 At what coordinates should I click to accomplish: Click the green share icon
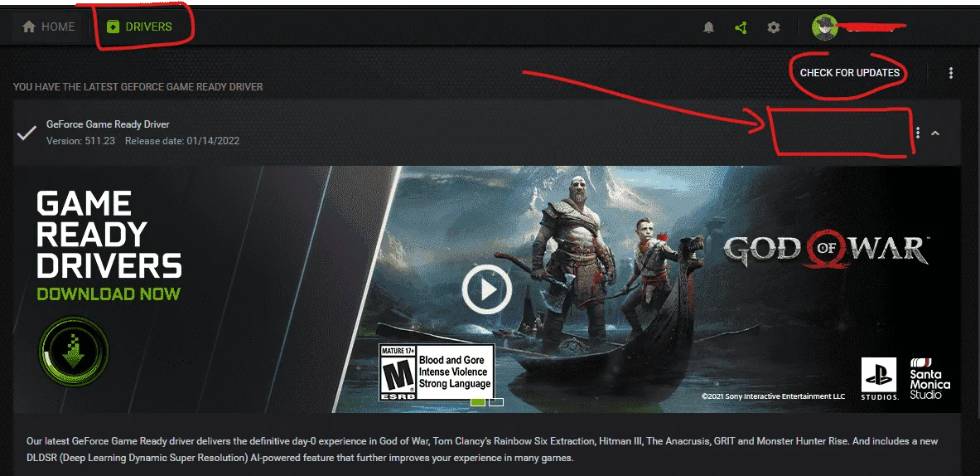point(741,27)
